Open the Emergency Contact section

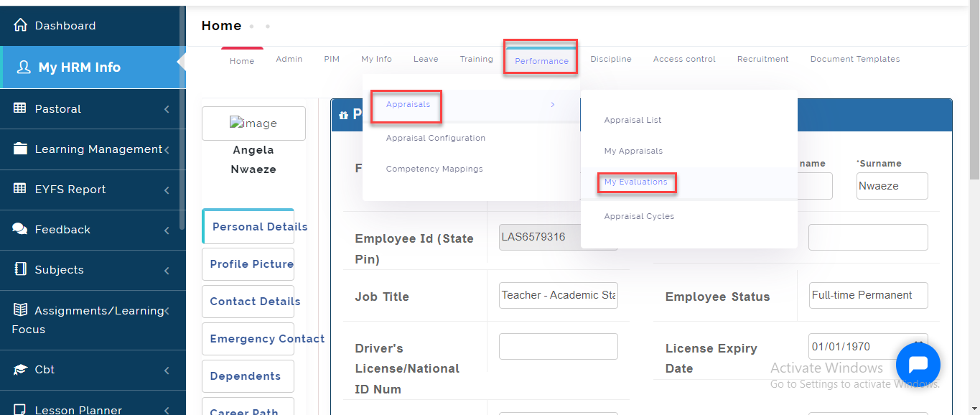(x=248, y=338)
